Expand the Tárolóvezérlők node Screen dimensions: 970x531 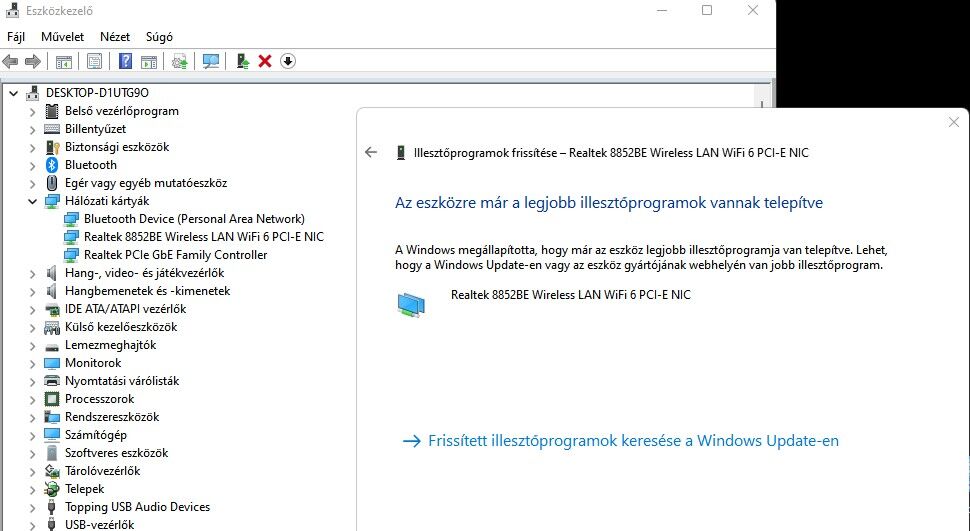coord(32,471)
